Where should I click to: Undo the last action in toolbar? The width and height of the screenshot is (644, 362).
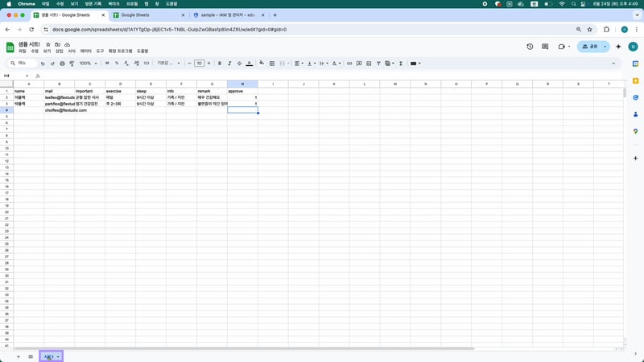(x=43, y=64)
